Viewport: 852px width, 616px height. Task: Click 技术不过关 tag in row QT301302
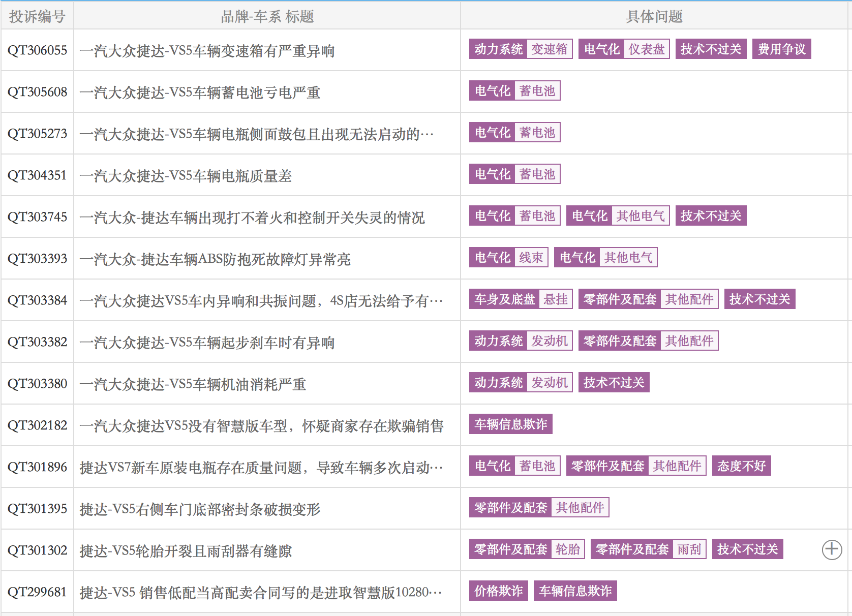coord(748,549)
